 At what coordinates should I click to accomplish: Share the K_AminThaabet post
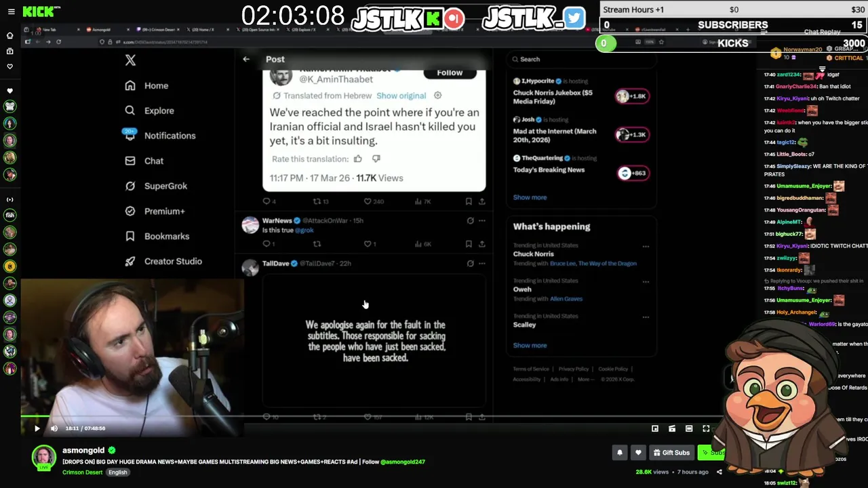point(482,201)
